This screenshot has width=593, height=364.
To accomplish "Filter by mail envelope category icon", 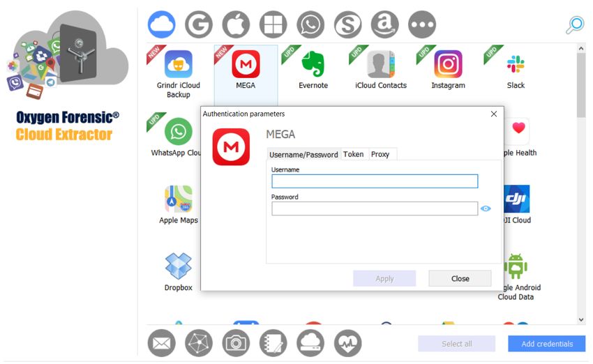I will click(161, 343).
